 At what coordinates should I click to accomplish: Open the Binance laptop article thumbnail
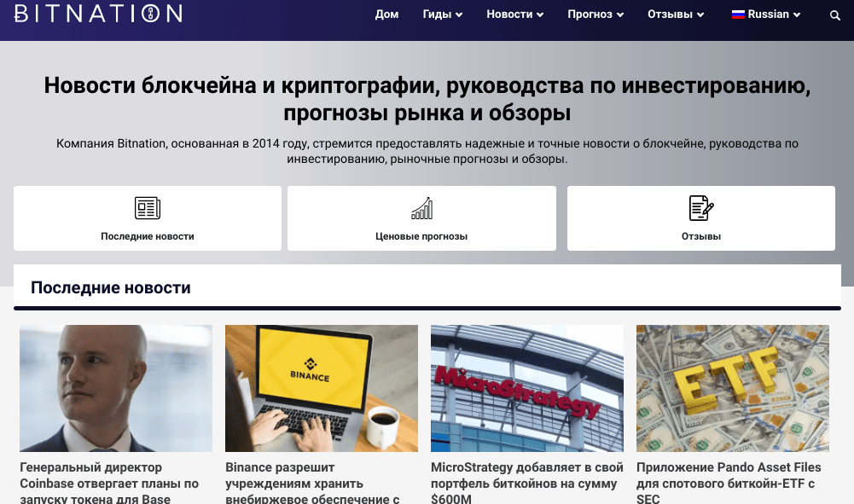pos(322,388)
